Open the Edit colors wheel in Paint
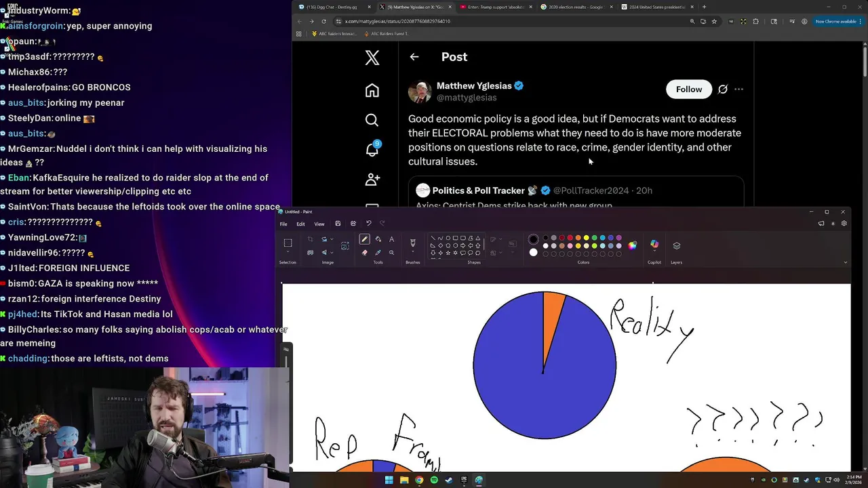868x488 pixels. pyautogui.click(x=632, y=246)
